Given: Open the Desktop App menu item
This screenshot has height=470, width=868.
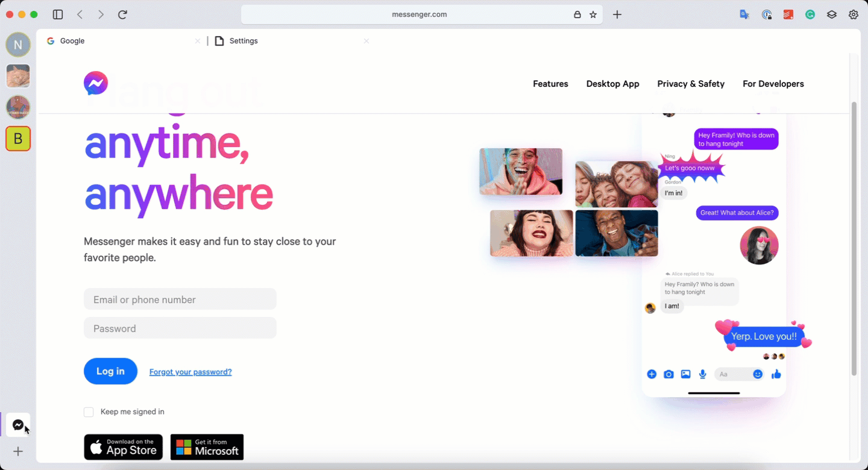Looking at the screenshot, I should pos(612,84).
